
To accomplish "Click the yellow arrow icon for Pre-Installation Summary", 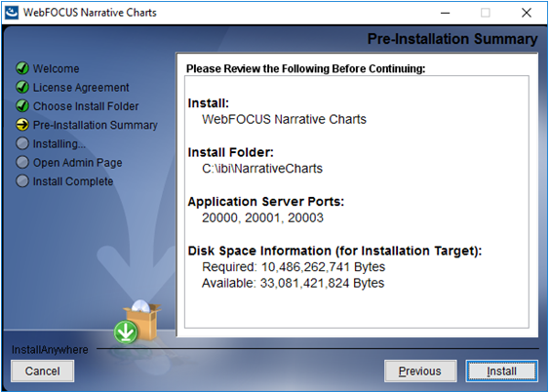I will click(x=22, y=125).
